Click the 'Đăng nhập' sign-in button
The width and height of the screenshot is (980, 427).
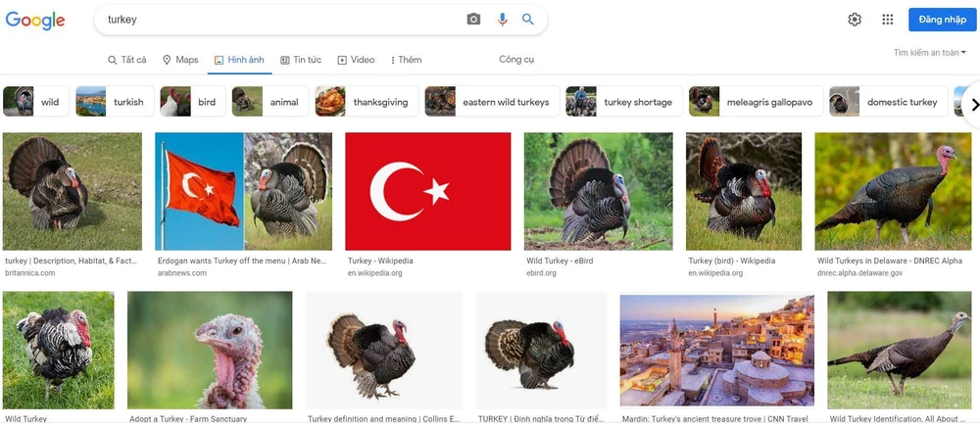point(943,20)
